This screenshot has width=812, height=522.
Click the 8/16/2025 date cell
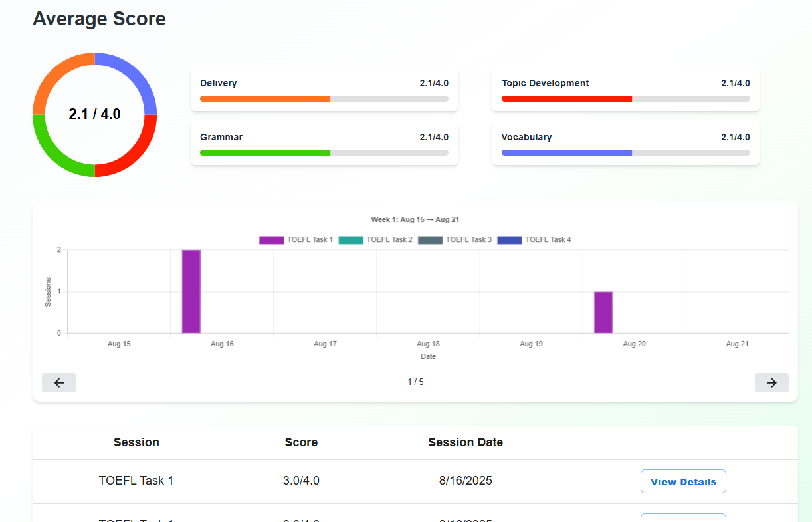(466, 481)
